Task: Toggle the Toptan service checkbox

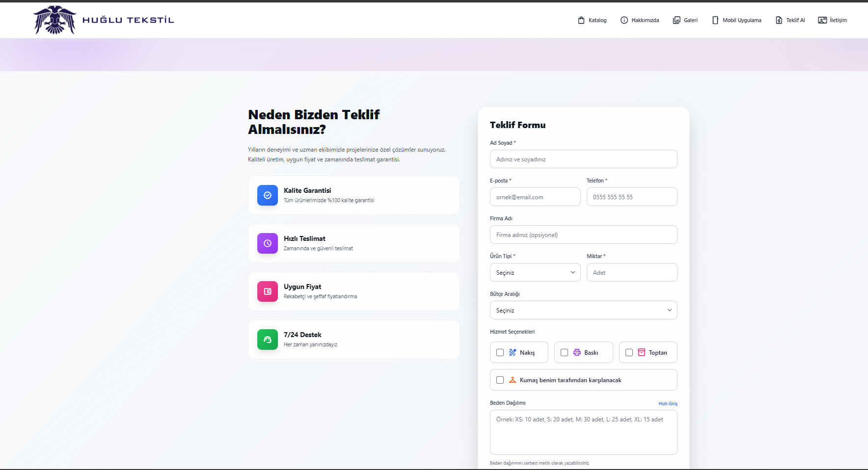Action: coord(629,352)
